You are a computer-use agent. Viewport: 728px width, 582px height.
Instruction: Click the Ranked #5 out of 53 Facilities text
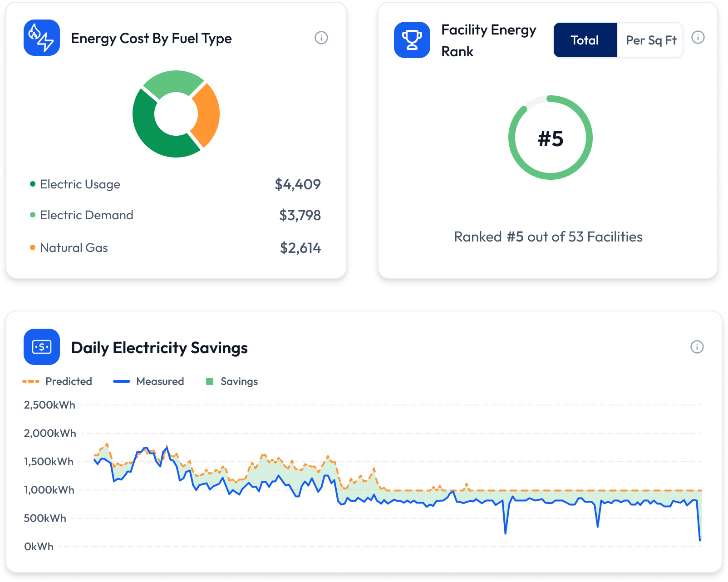pyautogui.click(x=548, y=237)
